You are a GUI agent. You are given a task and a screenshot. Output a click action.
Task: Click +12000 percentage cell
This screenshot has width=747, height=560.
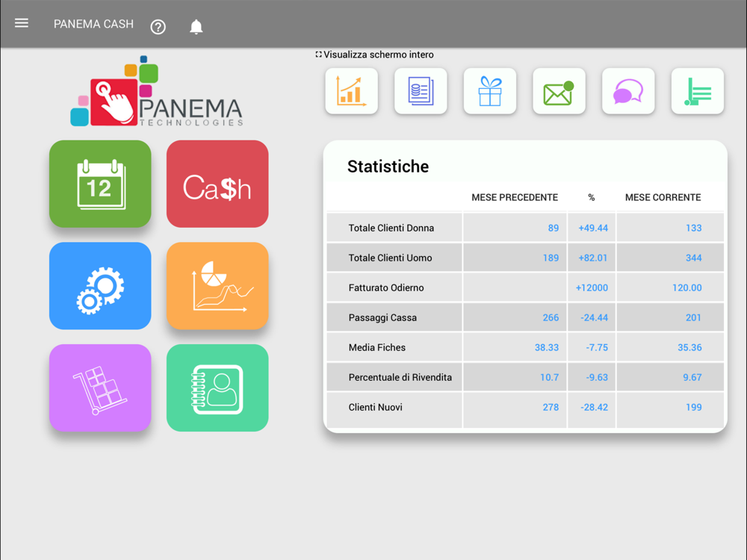click(x=592, y=288)
